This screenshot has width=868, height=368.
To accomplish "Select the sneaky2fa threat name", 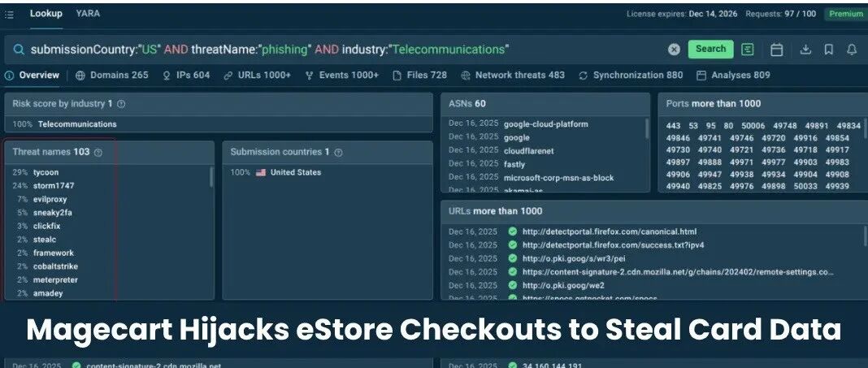I will (x=53, y=213).
